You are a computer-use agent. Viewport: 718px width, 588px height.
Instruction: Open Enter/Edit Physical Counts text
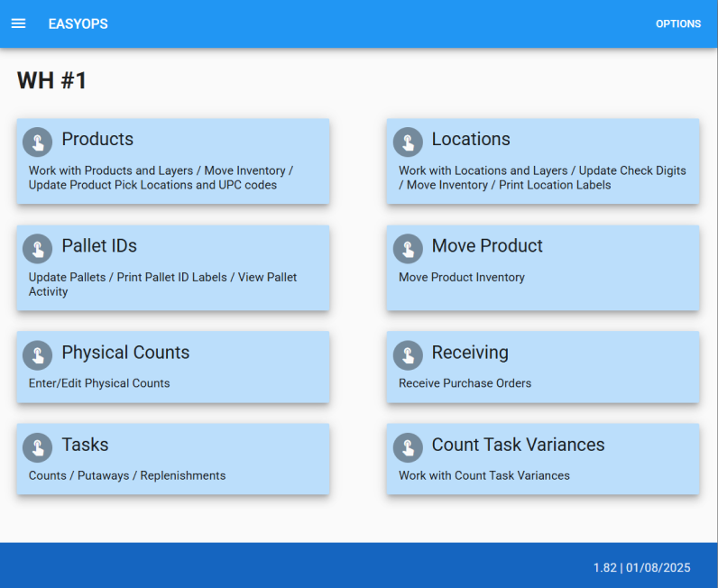click(x=99, y=383)
